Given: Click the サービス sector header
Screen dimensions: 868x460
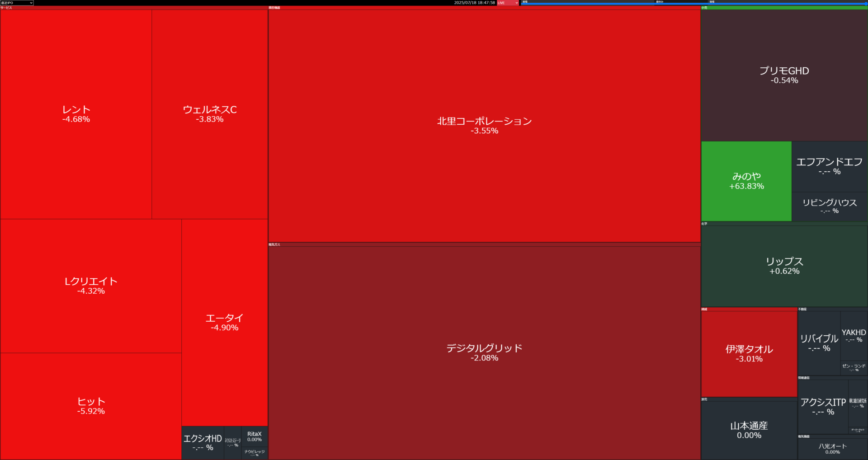Looking at the screenshot, I should pyautogui.click(x=134, y=8).
